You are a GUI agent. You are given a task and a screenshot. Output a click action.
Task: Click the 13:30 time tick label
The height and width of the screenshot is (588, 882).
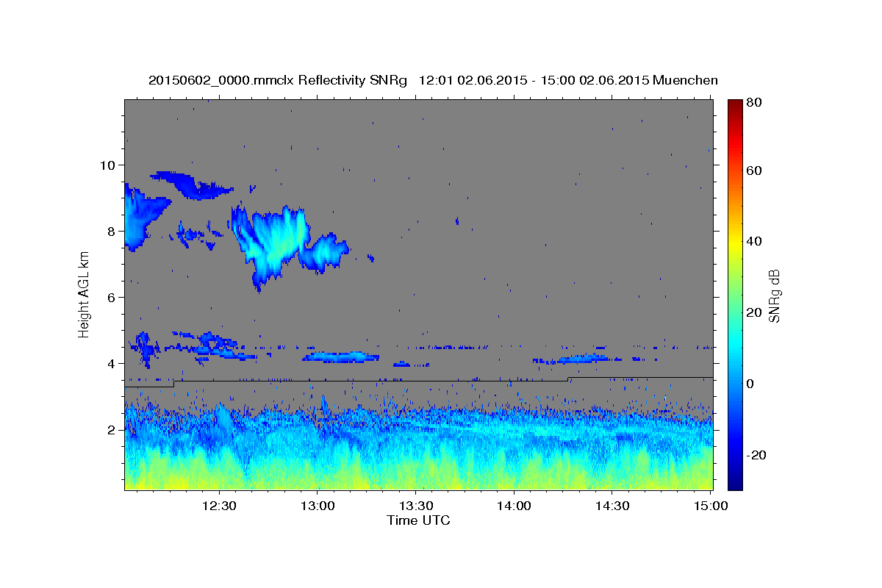coord(415,506)
